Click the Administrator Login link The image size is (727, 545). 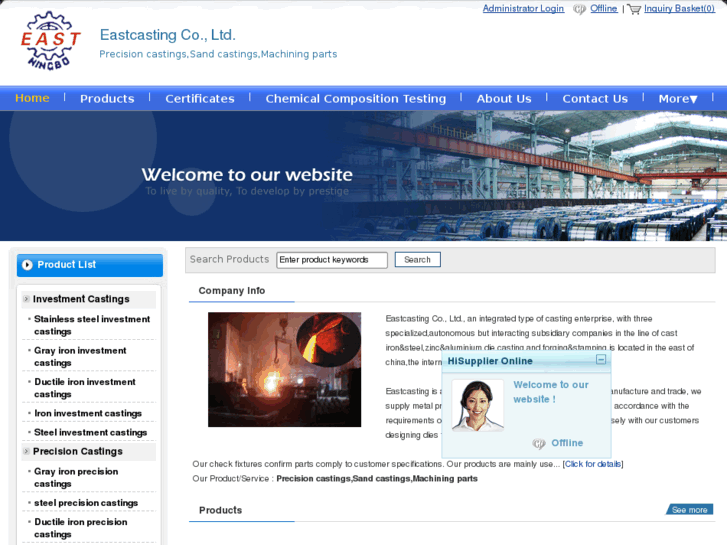pos(523,9)
